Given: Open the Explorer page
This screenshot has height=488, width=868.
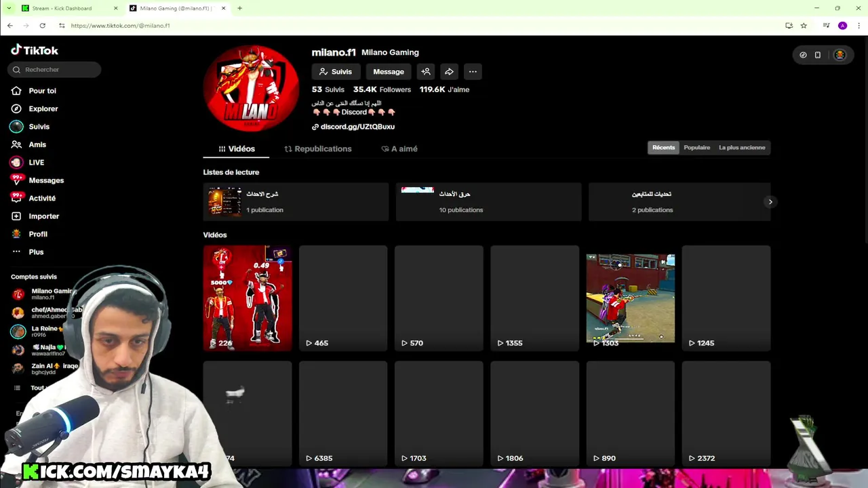Looking at the screenshot, I should click(x=35, y=108).
